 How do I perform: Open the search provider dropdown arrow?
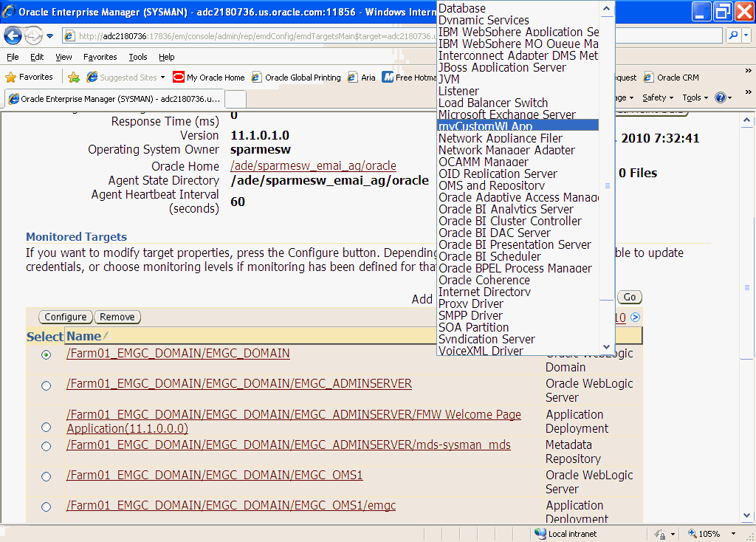coord(746,35)
